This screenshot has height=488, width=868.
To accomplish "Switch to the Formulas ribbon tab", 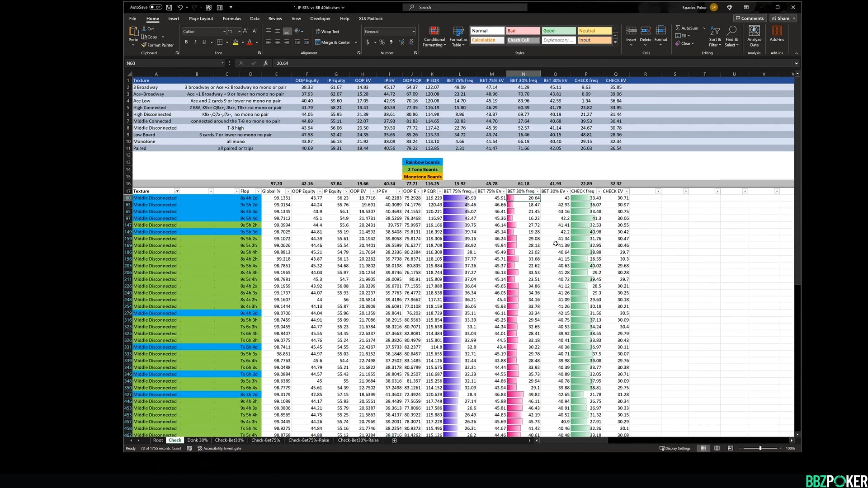I will (232, 19).
